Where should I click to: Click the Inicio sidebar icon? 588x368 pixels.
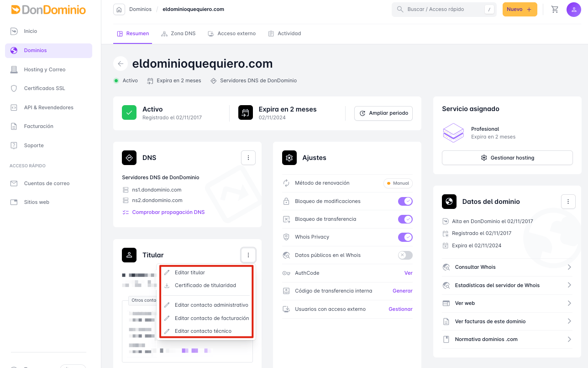tap(14, 31)
